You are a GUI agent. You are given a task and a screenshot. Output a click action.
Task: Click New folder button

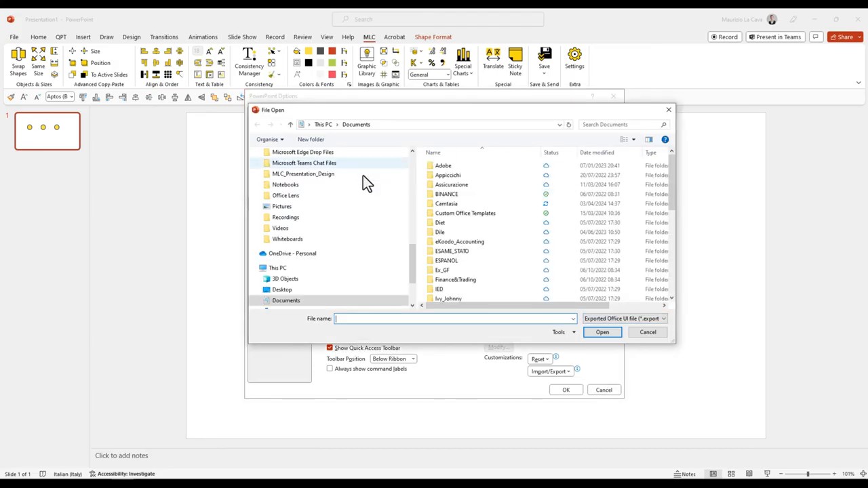point(311,140)
